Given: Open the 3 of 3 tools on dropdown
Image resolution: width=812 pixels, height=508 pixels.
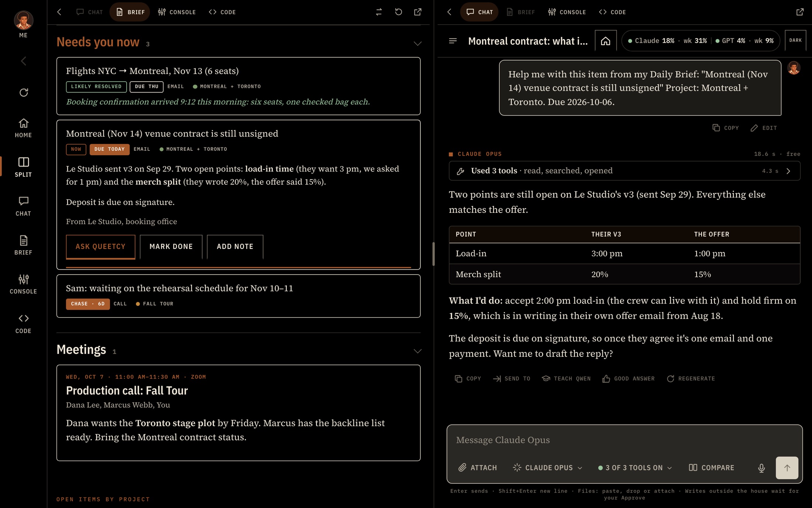Looking at the screenshot, I should point(635,468).
